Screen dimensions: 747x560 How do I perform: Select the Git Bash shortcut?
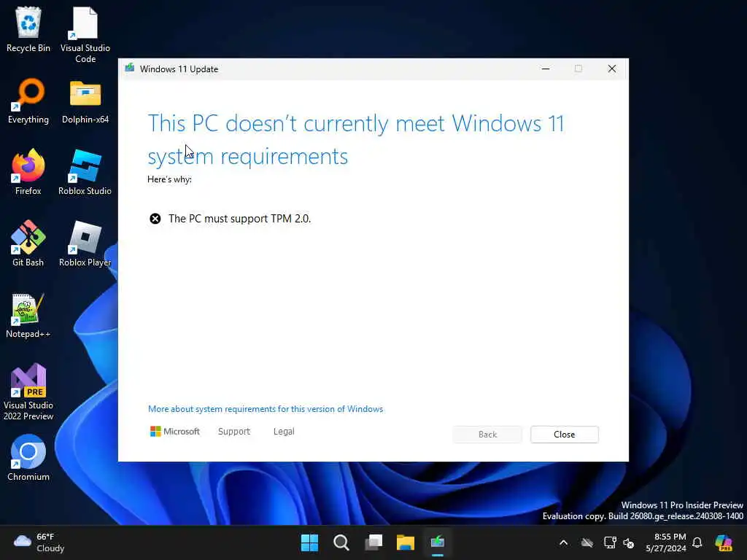click(28, 244)
